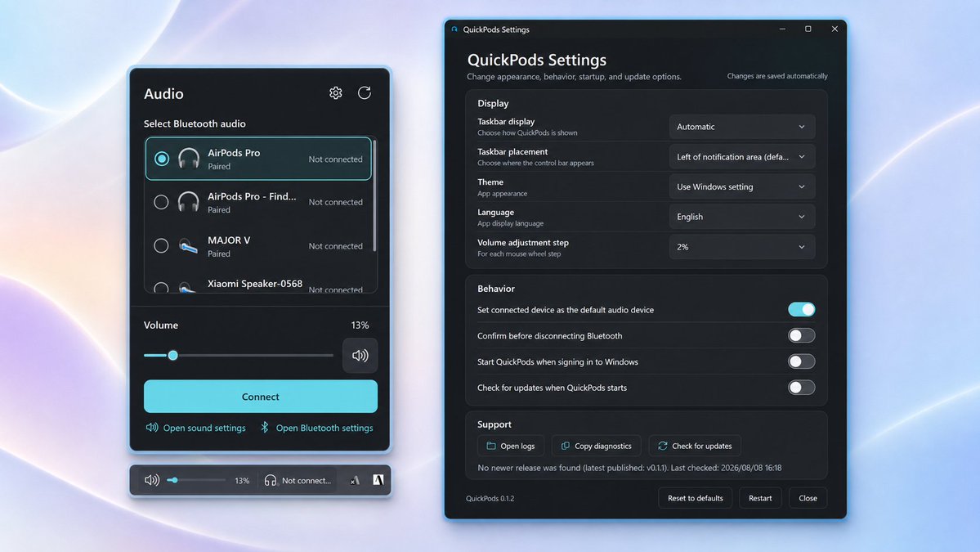980x552 pixels.
Task: Open Bluetooth settings link
Action: (324, 428)
